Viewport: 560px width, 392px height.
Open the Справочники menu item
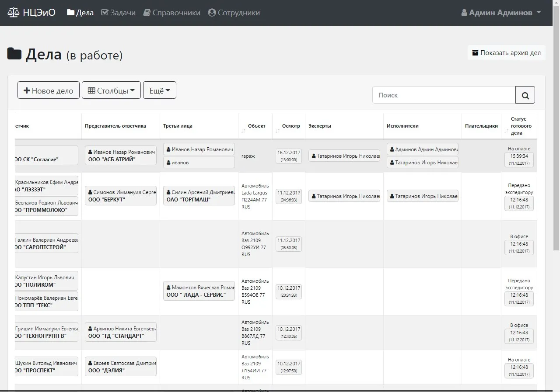[171, 13]
